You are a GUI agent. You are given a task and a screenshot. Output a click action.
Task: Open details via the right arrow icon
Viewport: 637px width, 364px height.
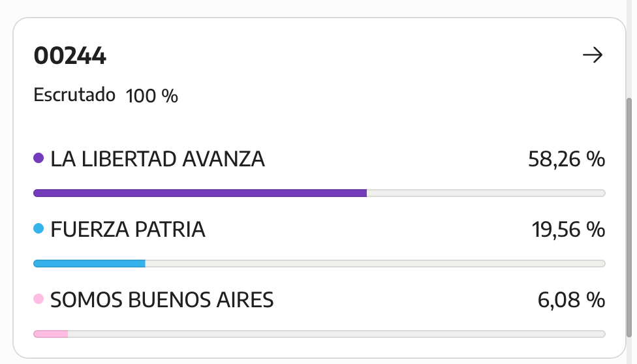pyautogui.click(x=593, y=55)
